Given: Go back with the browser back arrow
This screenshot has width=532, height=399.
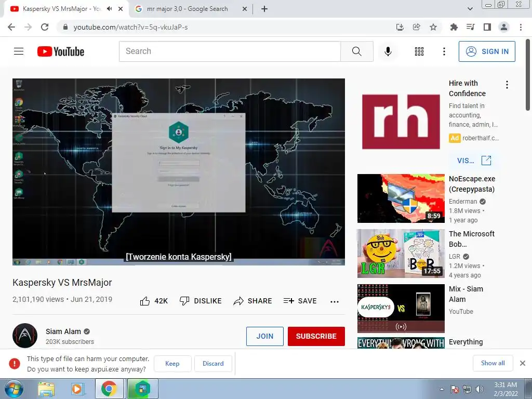Looking at the screenshot, I should [x=11, y=27].
